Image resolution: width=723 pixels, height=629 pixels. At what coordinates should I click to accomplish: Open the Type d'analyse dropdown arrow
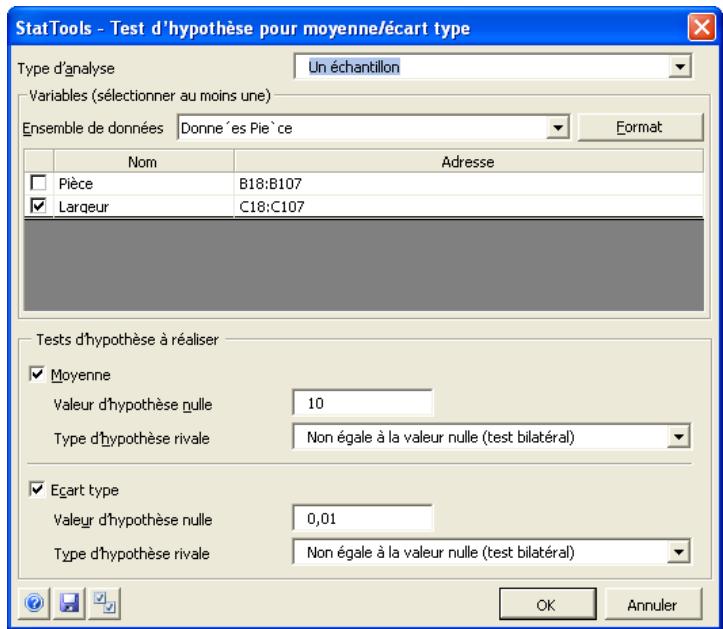[680, 67]
